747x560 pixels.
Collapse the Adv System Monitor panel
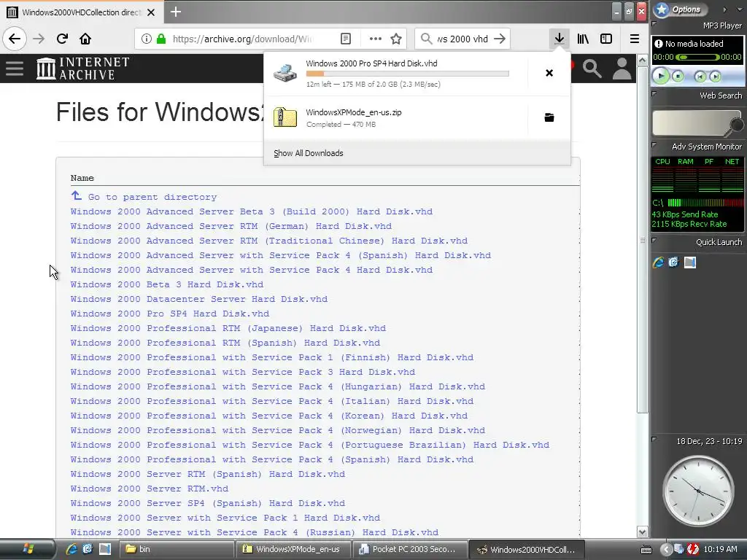654,145
